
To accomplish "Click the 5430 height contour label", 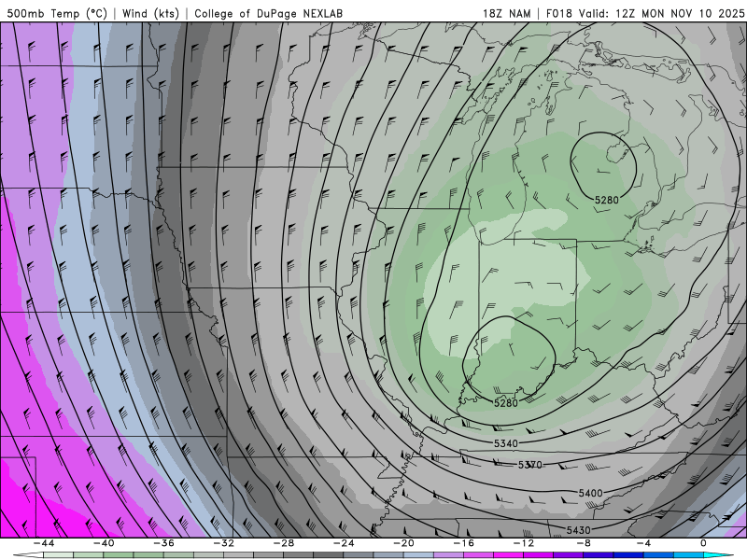I will click(x=578, y=529).
